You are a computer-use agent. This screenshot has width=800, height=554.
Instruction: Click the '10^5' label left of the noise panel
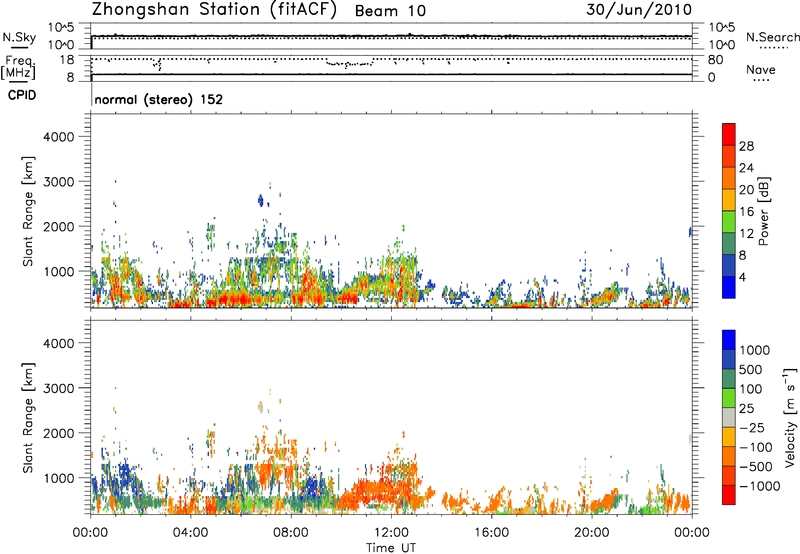[61, 28]
